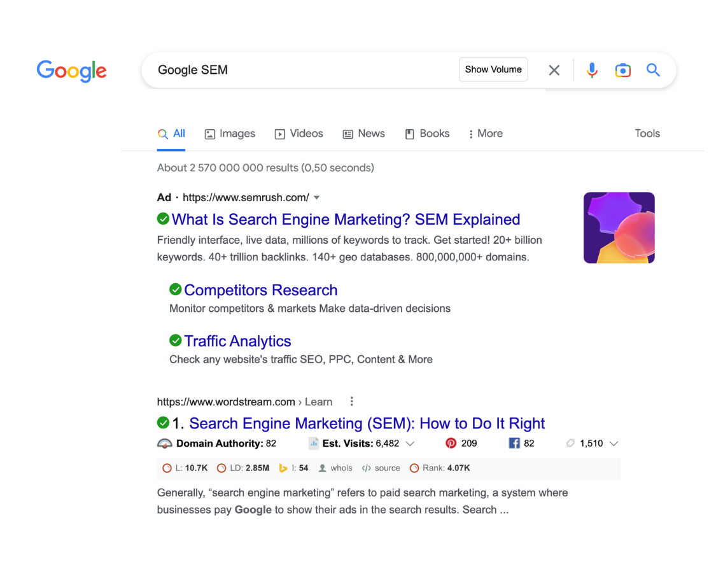Open the More search categories menu
The height and width of the screenshot is (588, 723).
click(486, 134)
